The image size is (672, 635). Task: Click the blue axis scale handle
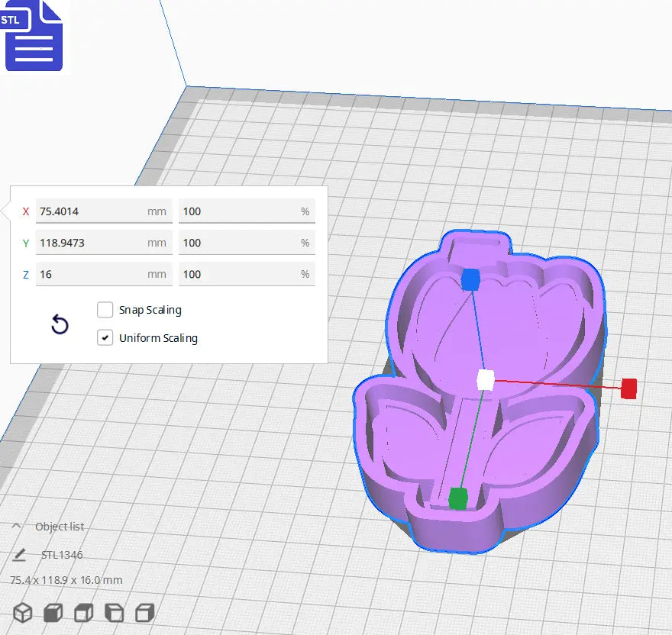(x=473, y=280)
